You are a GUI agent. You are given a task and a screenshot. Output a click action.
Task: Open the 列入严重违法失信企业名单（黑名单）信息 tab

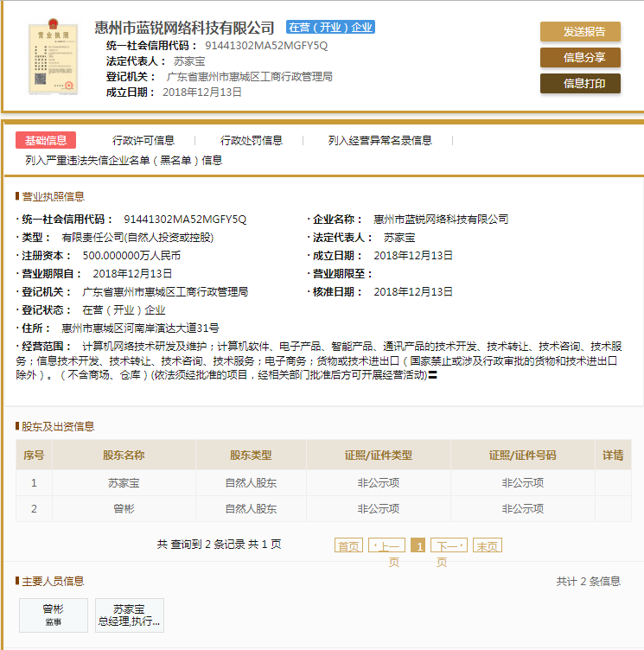(x=124, y=160)
